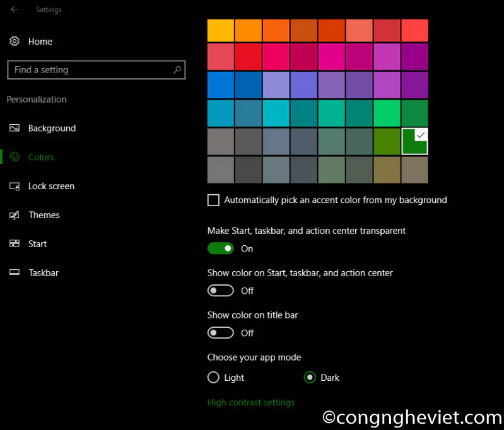Pick the yellow gold swatch in the top row
Viewport: 504px width, 430px height.
[x=221, y=30]
